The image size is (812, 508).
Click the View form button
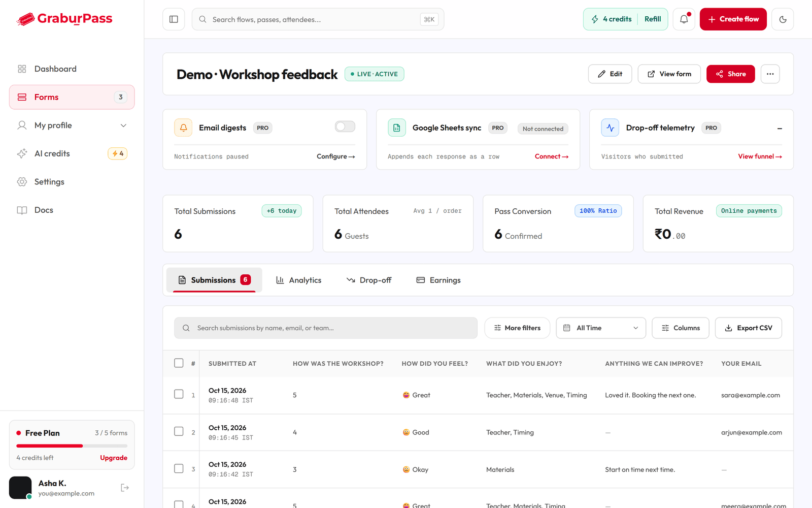coord(669,74)
